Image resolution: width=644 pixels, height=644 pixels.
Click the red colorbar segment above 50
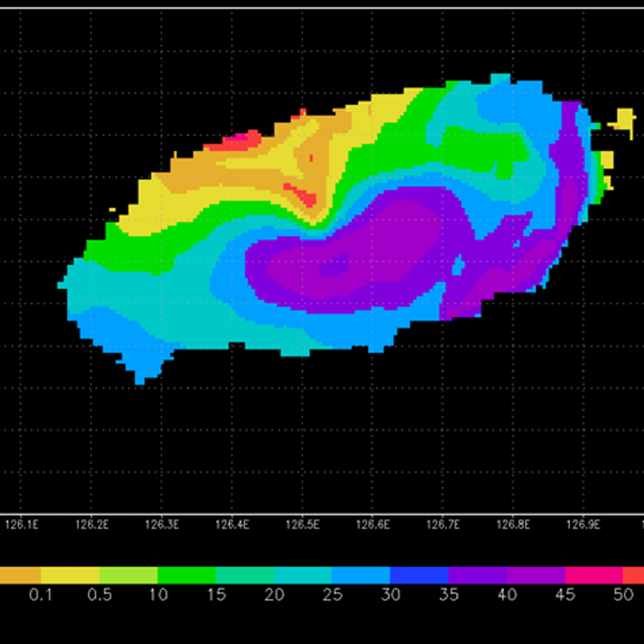[634, 575]
